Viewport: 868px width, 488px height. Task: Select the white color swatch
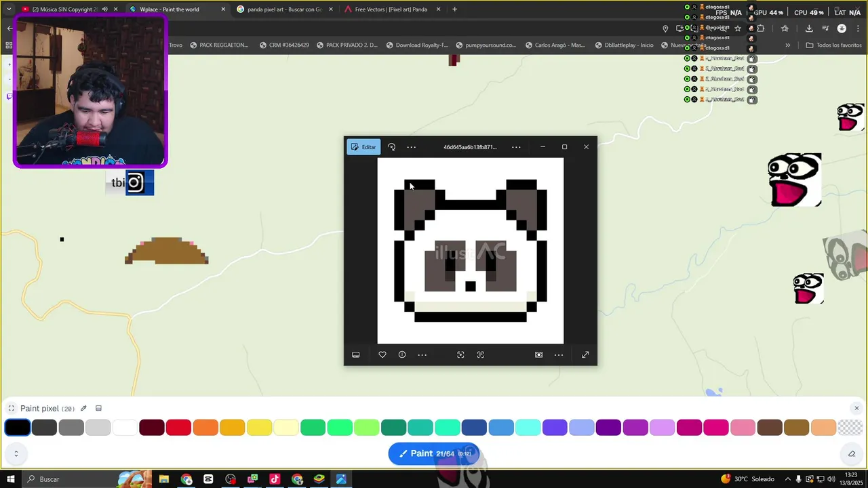[x=125, y=428]
